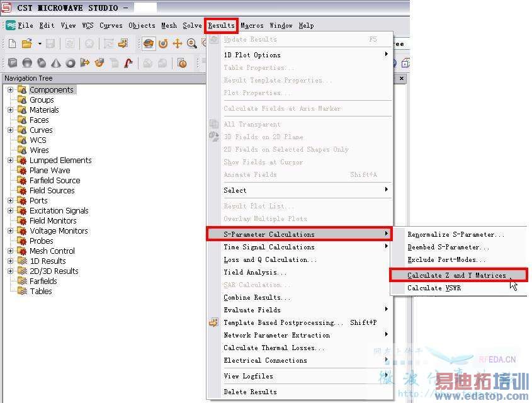Select Renormalize S-Parameter option
This screenshot has width=532, height=403.
(458, 234)
